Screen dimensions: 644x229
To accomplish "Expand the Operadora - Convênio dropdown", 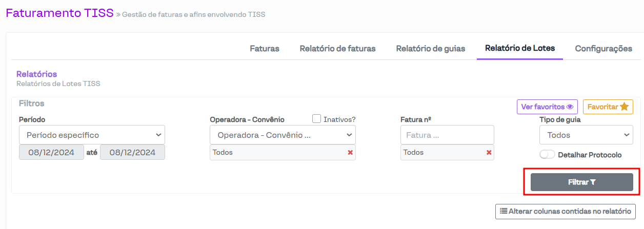I will 283,135.
